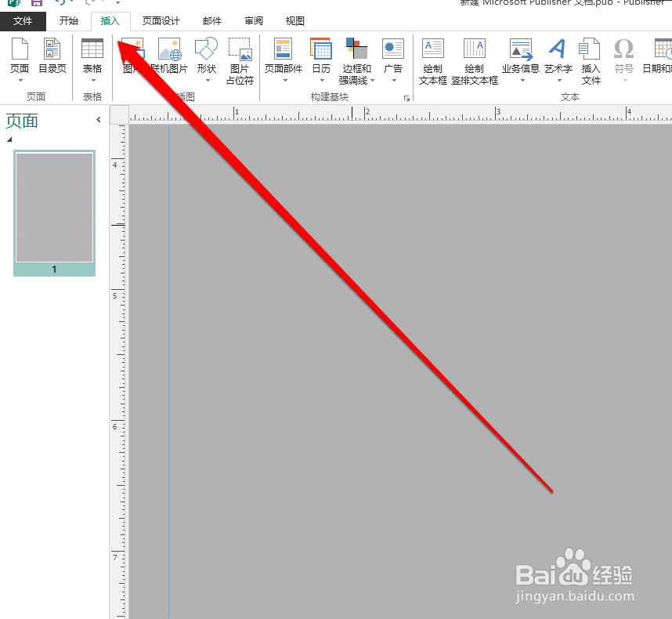Image resolution: width=672 pixels, height=619 pixels.
Task: Switch to the 邮件 Mailings tab
Action: tap(212, 21)
